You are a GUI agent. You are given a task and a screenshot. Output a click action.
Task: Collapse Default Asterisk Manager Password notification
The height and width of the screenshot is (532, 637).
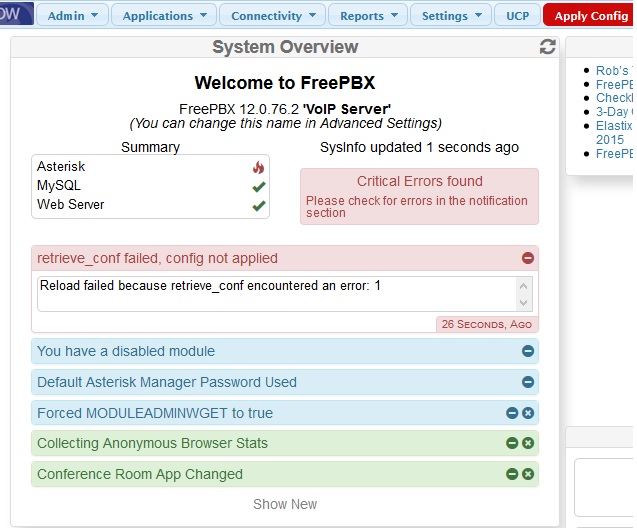click(528, 382)
